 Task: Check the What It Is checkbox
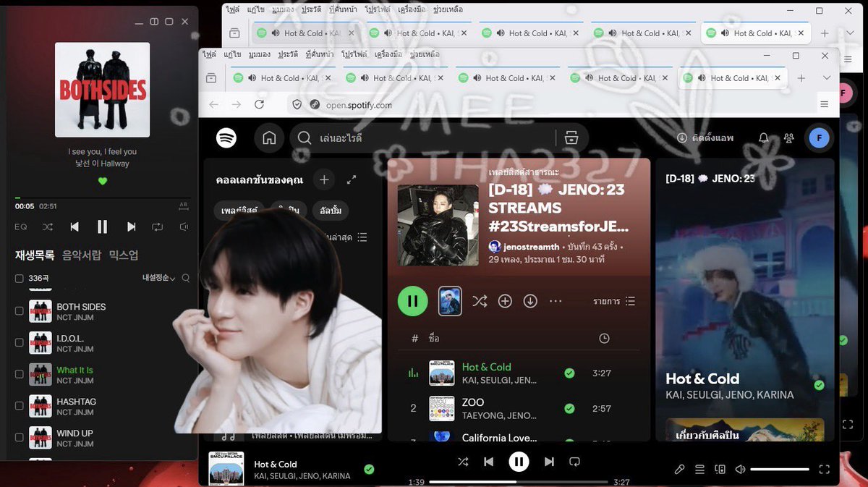20,374
